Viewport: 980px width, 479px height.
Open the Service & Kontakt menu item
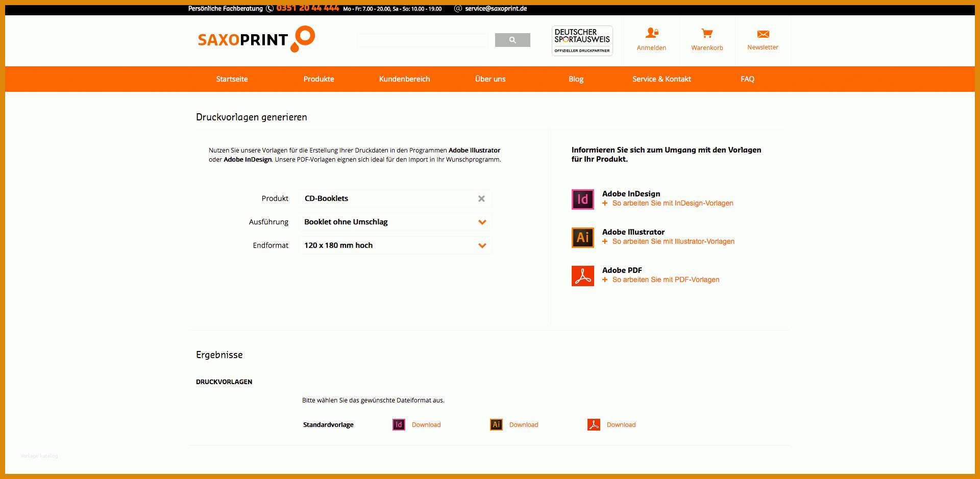tap(661, 79)
